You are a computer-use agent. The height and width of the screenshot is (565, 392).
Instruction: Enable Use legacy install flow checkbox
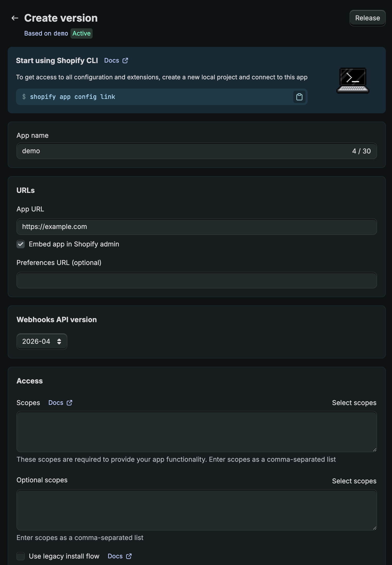coord(21,556)
